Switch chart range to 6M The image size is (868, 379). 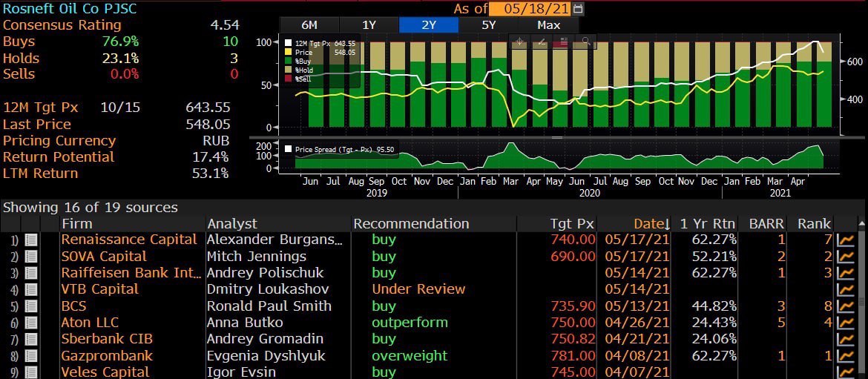click(x=309, y=25)
